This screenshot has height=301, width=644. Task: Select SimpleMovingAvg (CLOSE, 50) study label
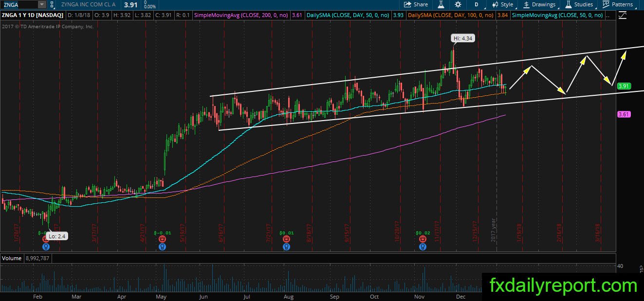(558, 16)
